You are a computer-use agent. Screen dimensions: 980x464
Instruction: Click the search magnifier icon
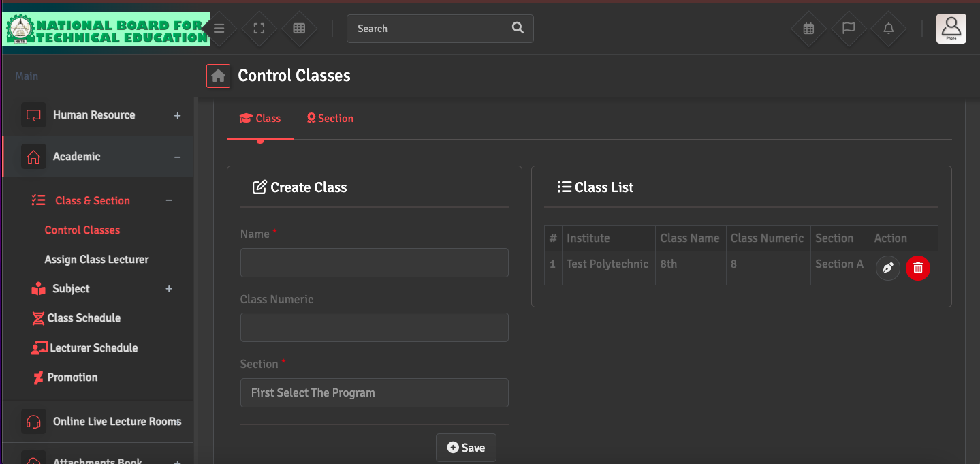click(x=518, y=28)
